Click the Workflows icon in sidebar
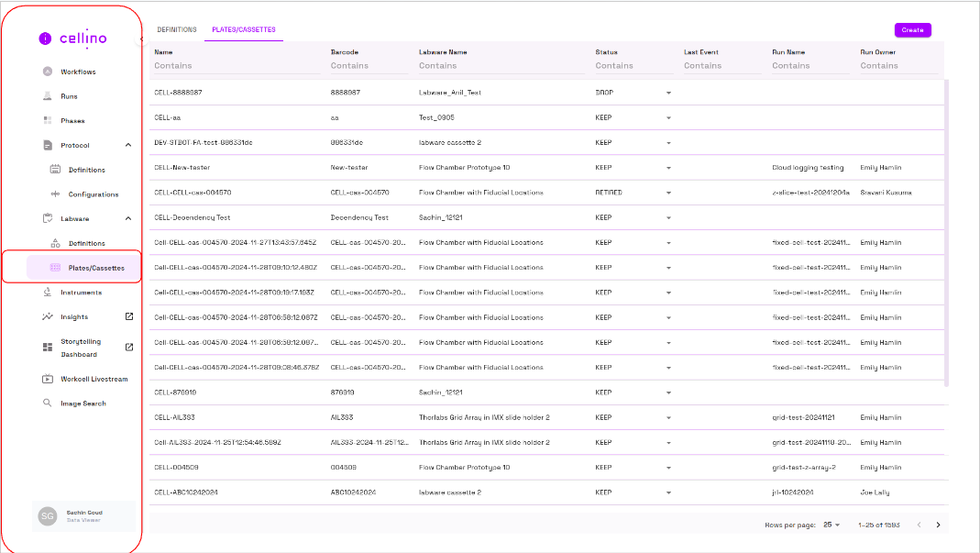This screenshot has height=553, width=980. (x=48, y=72)
